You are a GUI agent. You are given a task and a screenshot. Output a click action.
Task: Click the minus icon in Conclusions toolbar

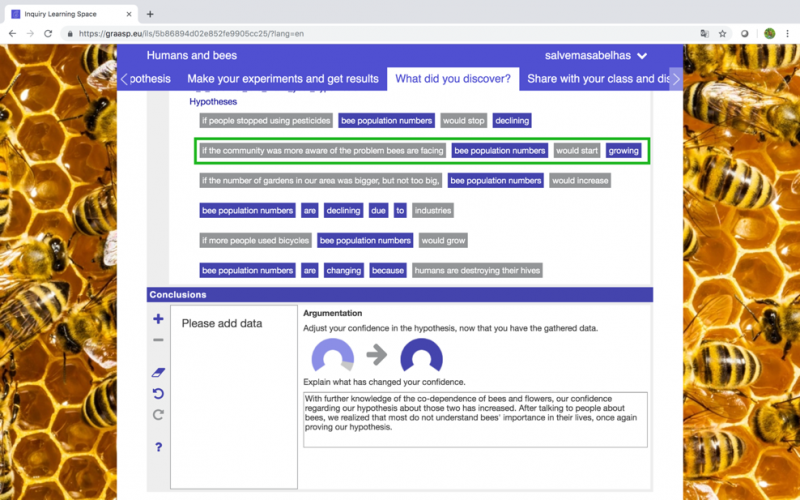pyautogui.click(x=158, y=340)
